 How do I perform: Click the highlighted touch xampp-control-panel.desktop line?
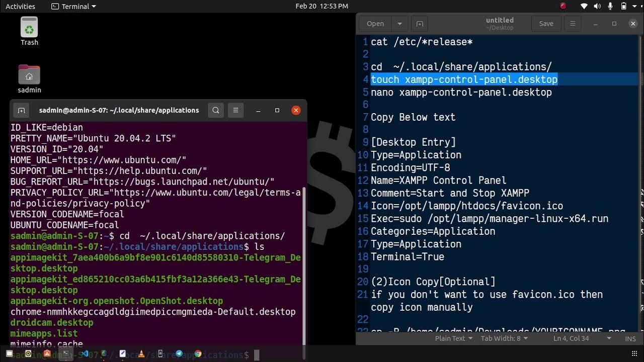[x=464, y=79]
